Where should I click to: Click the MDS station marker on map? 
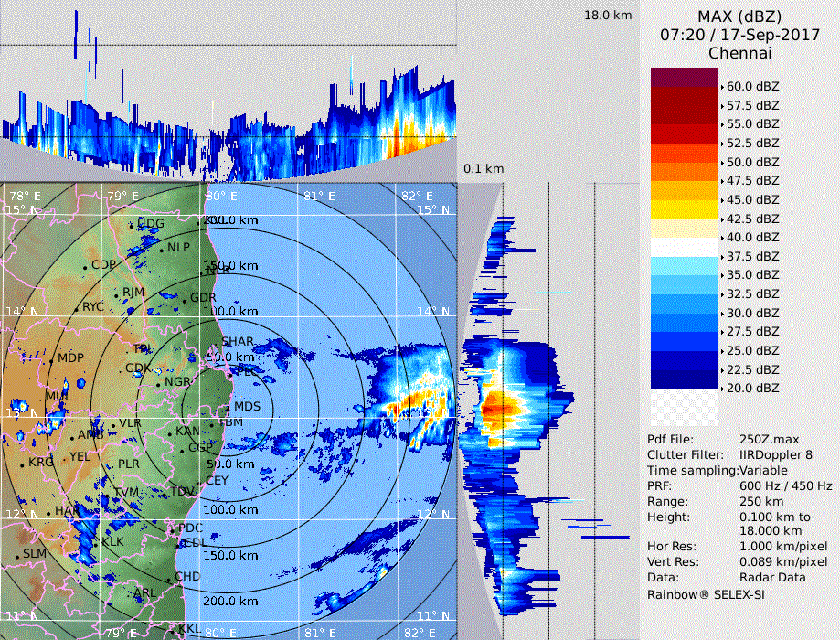click(x=229, y=407)
